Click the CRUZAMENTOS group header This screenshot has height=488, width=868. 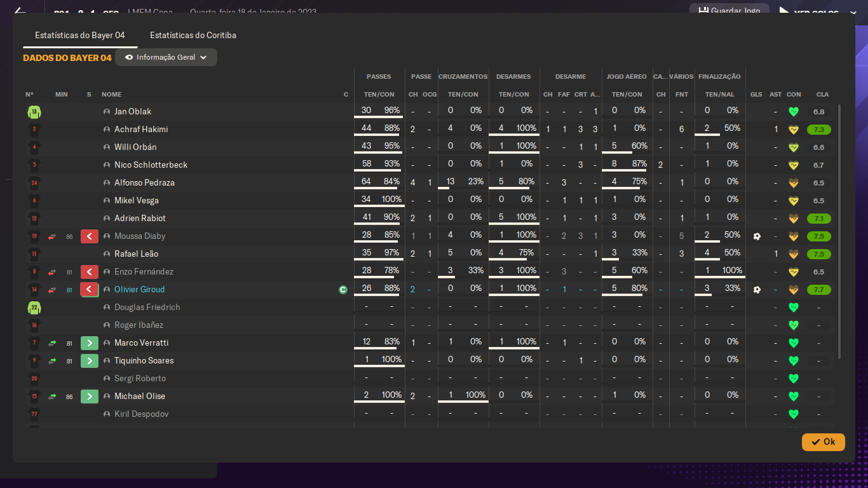(x=463, y=76)
